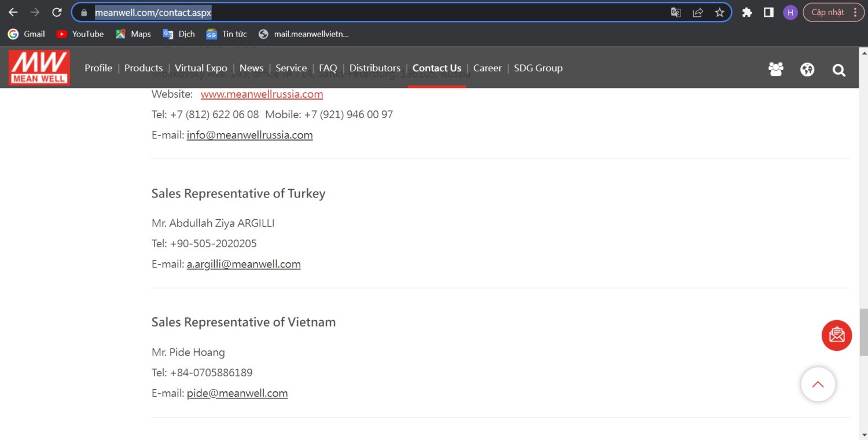Open the FAQ menu item
868x440 pixels.
click(x=328, y=68)
